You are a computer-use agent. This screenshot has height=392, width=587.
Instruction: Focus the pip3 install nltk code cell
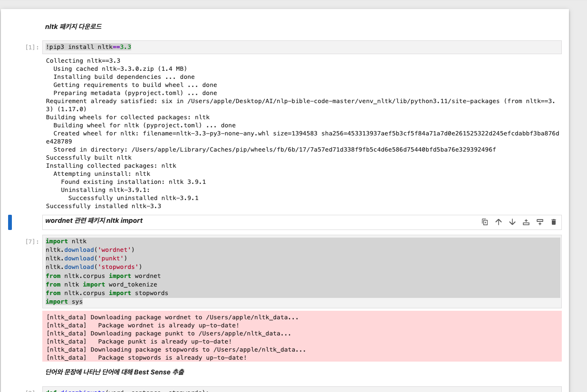[302, 47]
